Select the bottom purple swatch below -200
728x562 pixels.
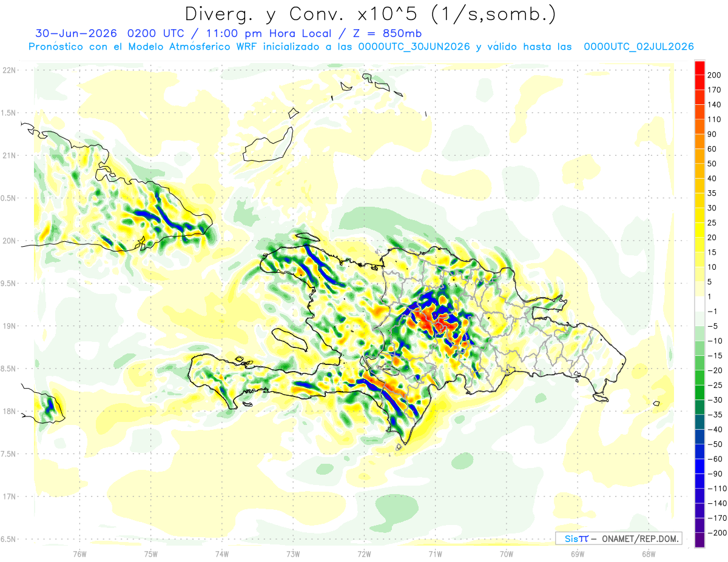point(699,540)
